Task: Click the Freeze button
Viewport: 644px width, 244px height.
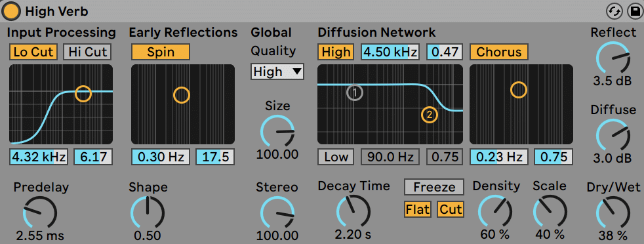Action: click(434, 187)
